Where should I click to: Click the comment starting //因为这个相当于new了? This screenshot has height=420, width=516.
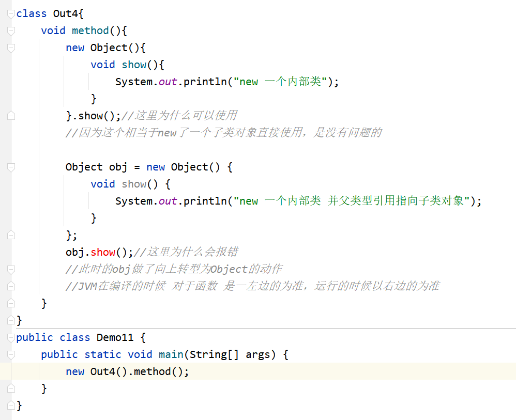(224, 133)
